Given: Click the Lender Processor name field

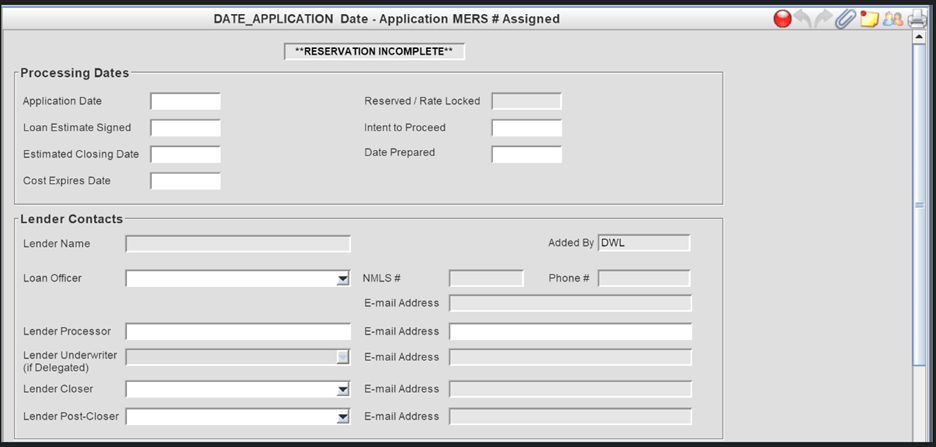Looking at the screenshot, I should point(238,332).
